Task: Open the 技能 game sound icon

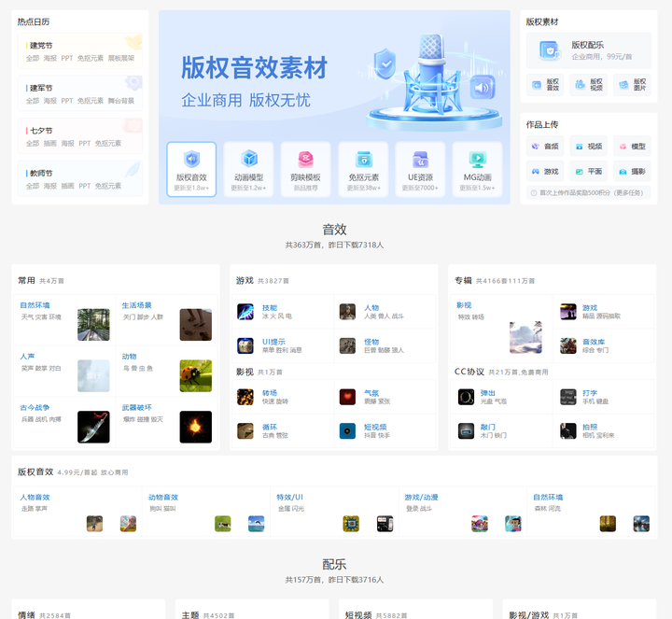Action: point(245,312)
